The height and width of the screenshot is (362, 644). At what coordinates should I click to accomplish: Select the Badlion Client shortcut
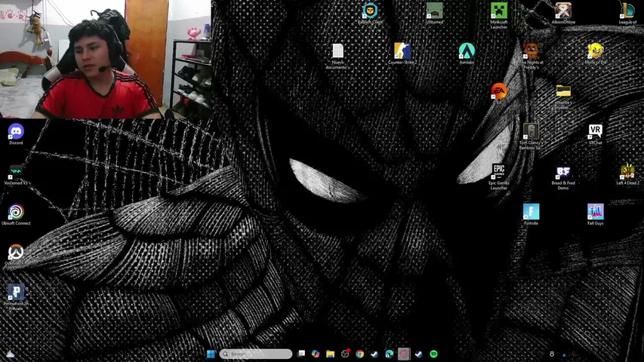pos(370,11)
